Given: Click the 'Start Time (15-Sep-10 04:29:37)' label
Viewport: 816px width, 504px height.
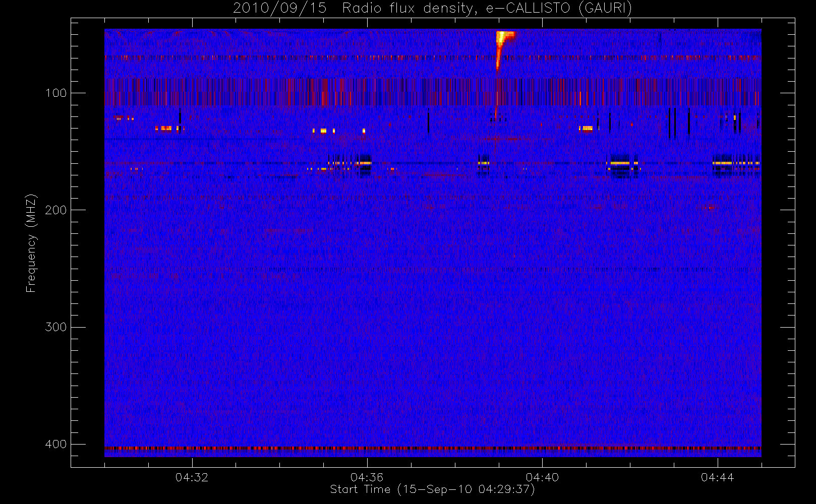Looking at the screenshot, I should click(432, 489).
